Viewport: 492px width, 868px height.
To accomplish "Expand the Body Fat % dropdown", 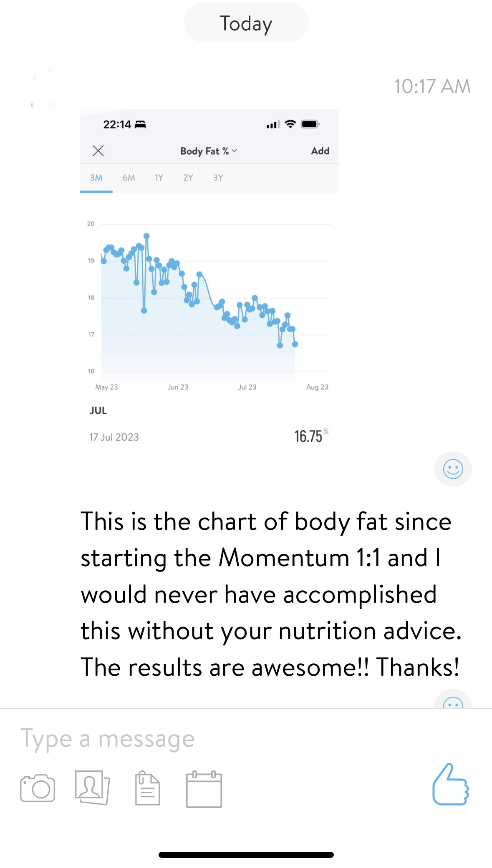I will click(x=208, y=151).
